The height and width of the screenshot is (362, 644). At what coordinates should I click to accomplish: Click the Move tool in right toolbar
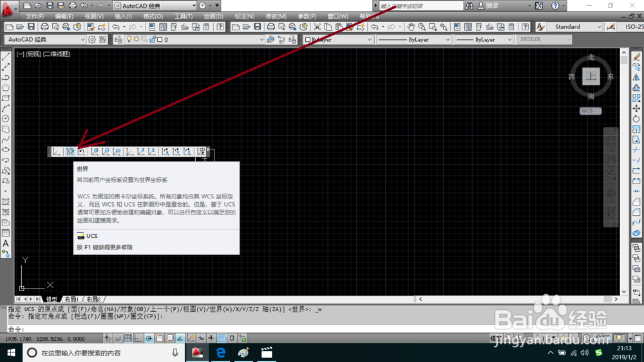(x=636, y=108)
